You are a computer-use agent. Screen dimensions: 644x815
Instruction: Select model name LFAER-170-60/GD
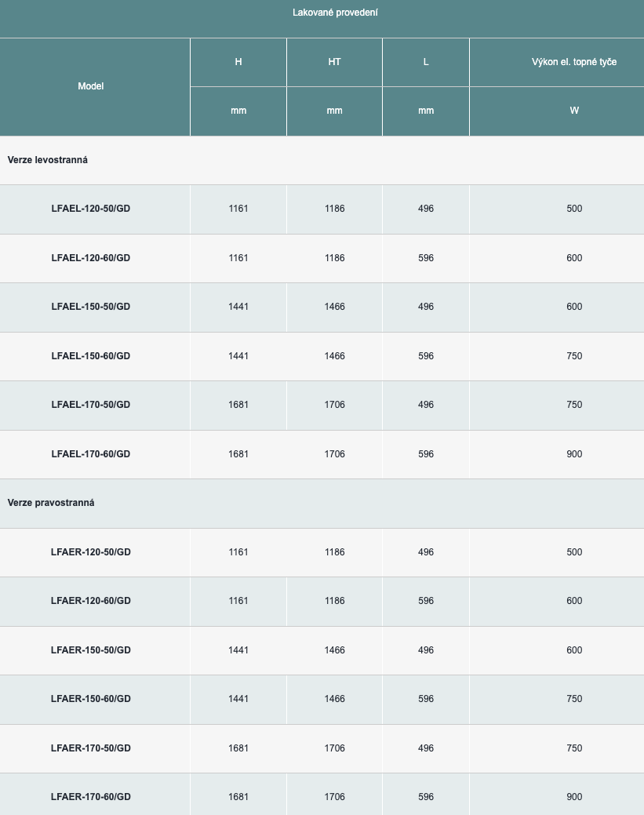click(91, 797)
